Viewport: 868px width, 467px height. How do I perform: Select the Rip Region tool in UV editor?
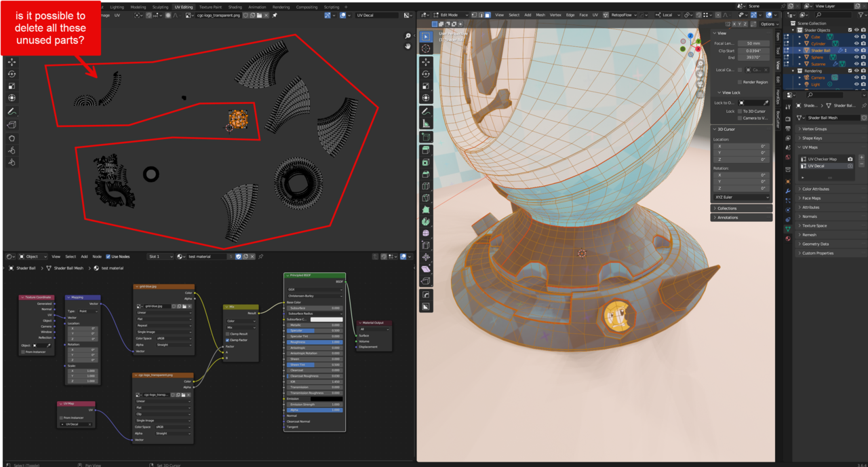(12, 125)
